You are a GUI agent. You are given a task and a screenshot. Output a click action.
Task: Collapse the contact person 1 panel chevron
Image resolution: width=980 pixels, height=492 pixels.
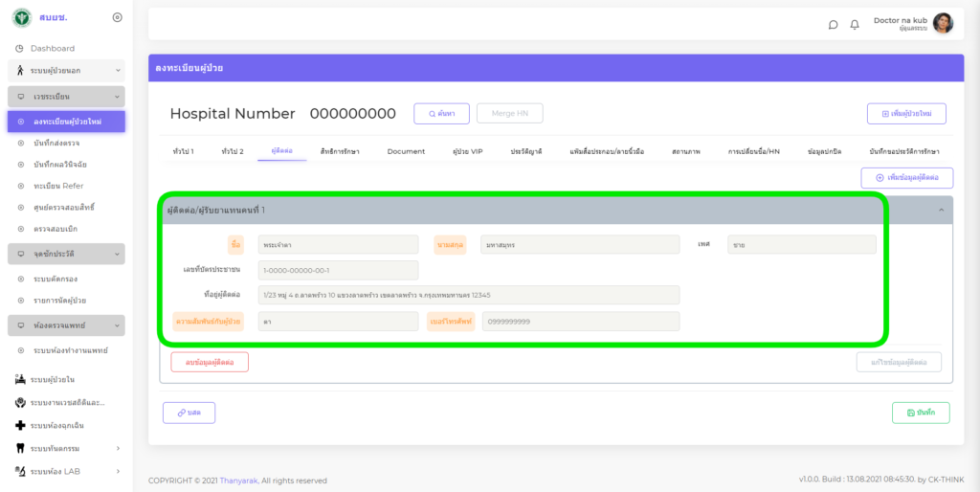(x=941, y=210)
